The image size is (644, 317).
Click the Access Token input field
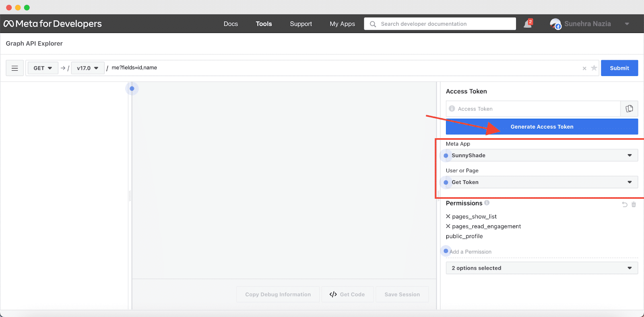tap(533, 109)
